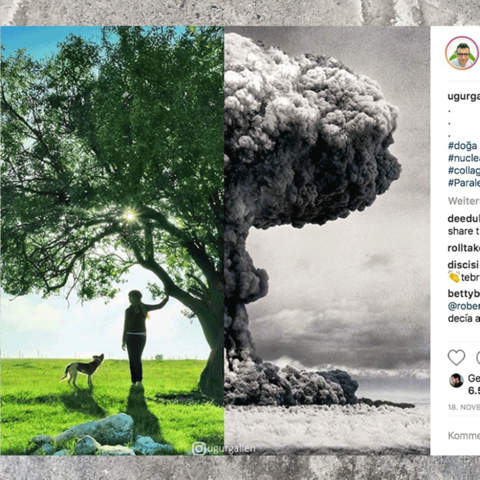Screen dimensions: 480x480
Task: Open the ugurga username in caption
Action: coord(464,97)
